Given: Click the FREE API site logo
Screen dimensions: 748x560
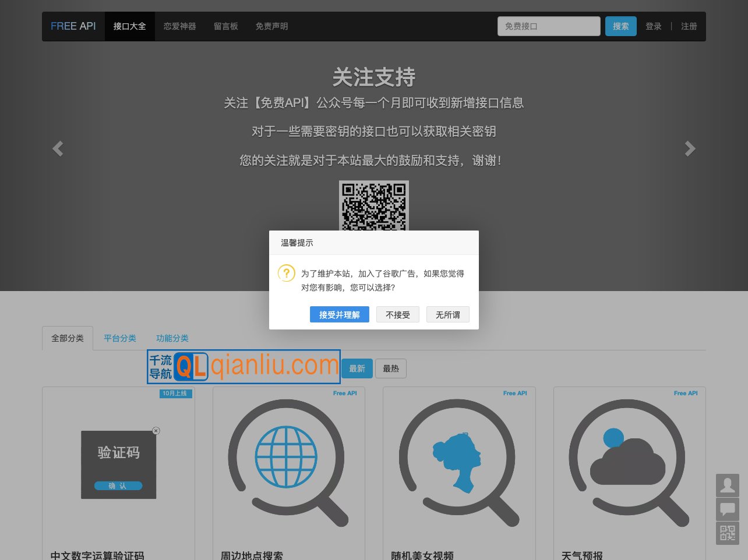Looking at the screenshot, I should [x=73, y=26].
